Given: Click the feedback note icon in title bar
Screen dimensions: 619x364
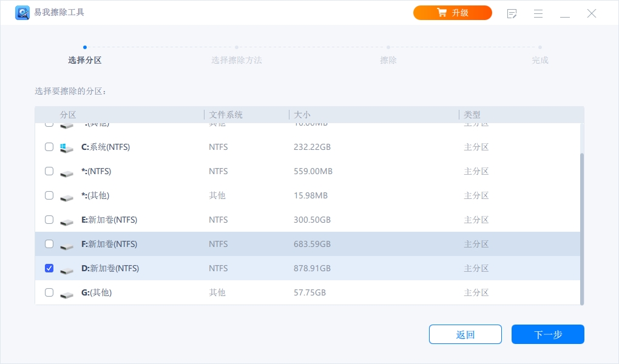Looking at the screenshot, I should [x=512, y=13].
